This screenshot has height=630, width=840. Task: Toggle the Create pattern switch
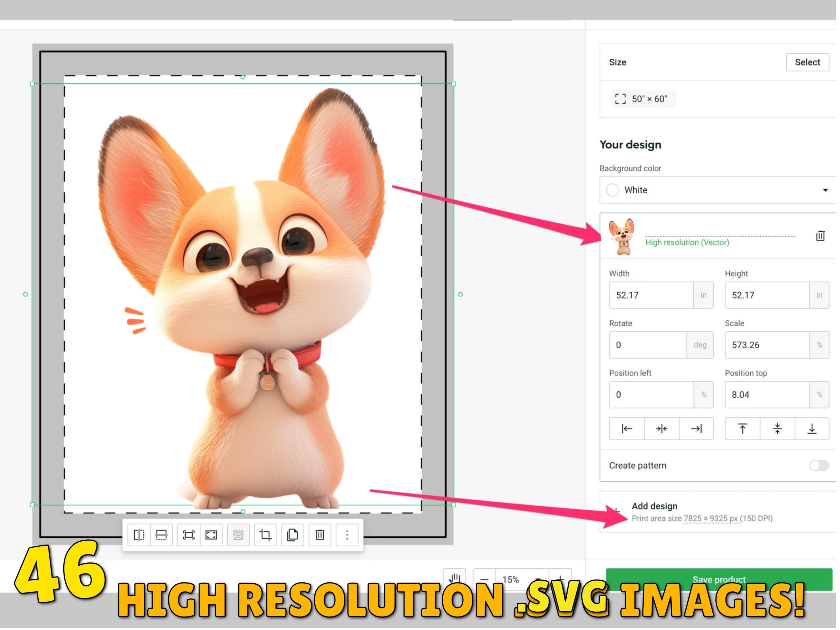click(819, 466)
